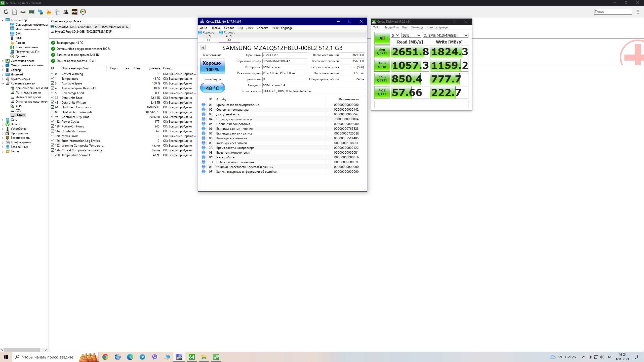The width and height of the screenshot is (644, 362).
Task: Open CrystalDiskInfo Язык(Language) menu
Action: (x=283, y=28)
